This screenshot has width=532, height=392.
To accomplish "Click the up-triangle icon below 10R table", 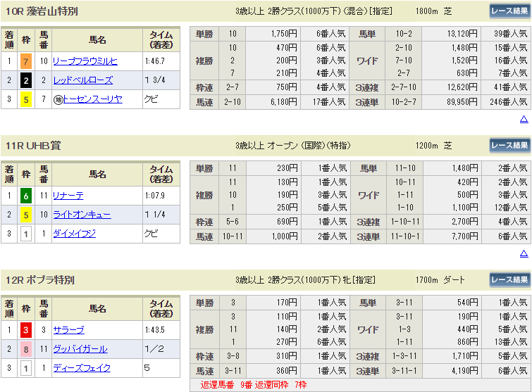I will (524, 119).
